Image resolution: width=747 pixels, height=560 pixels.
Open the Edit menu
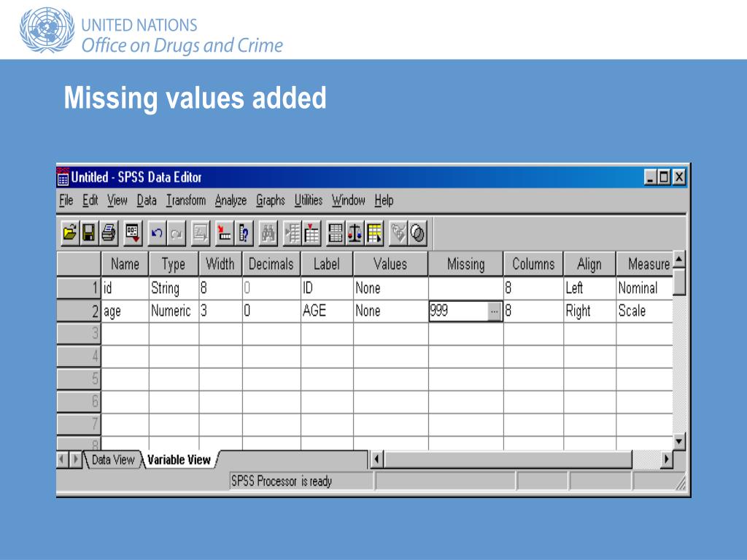(90, 201)
